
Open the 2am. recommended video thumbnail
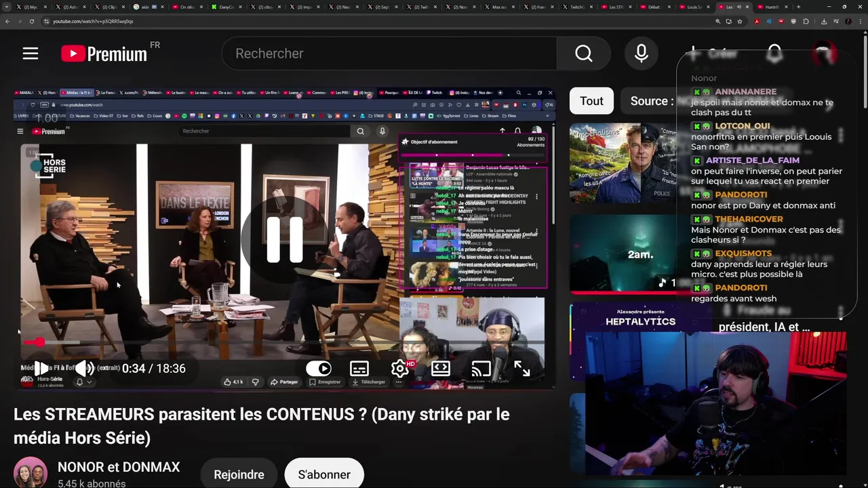click(x=624, y=254)
